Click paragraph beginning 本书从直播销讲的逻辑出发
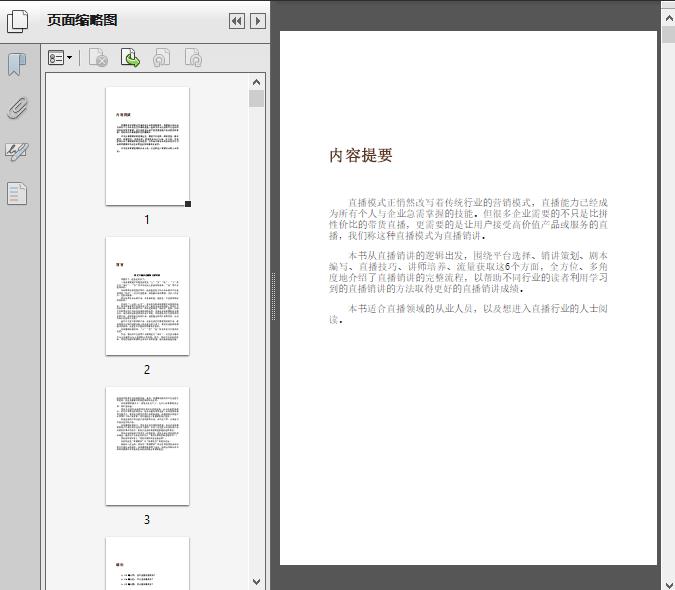The image size is (675, 590). (x=468, y=272)
